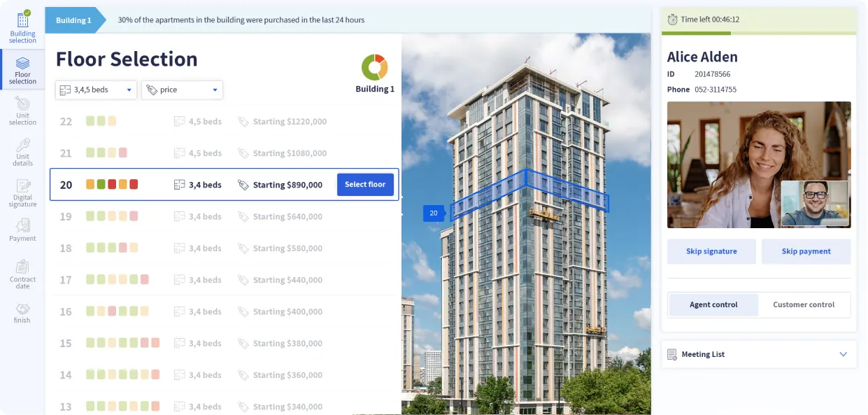Screen dimensions: 868x415
Task: Go to the Digital signature step
Action: (22, 192)
